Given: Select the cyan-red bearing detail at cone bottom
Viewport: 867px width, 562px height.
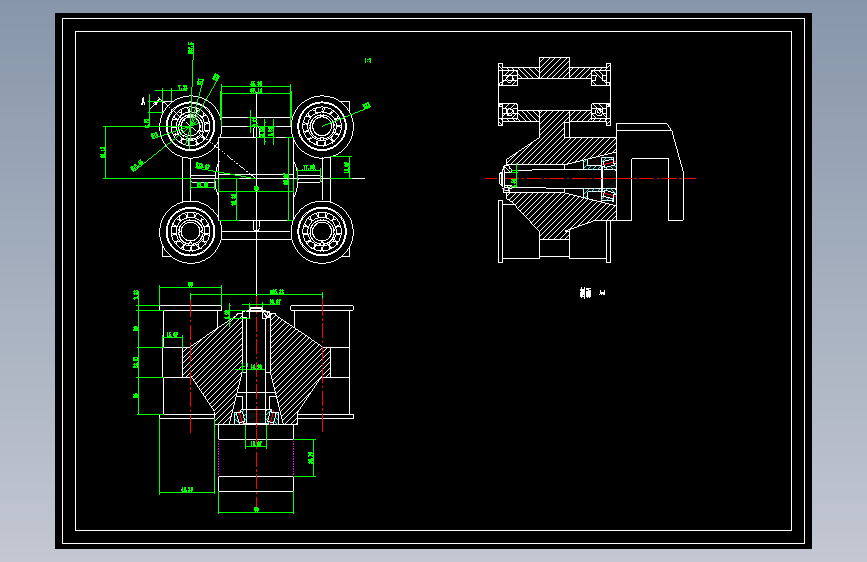Looking at the screenshot, I should tap(256, 417).
